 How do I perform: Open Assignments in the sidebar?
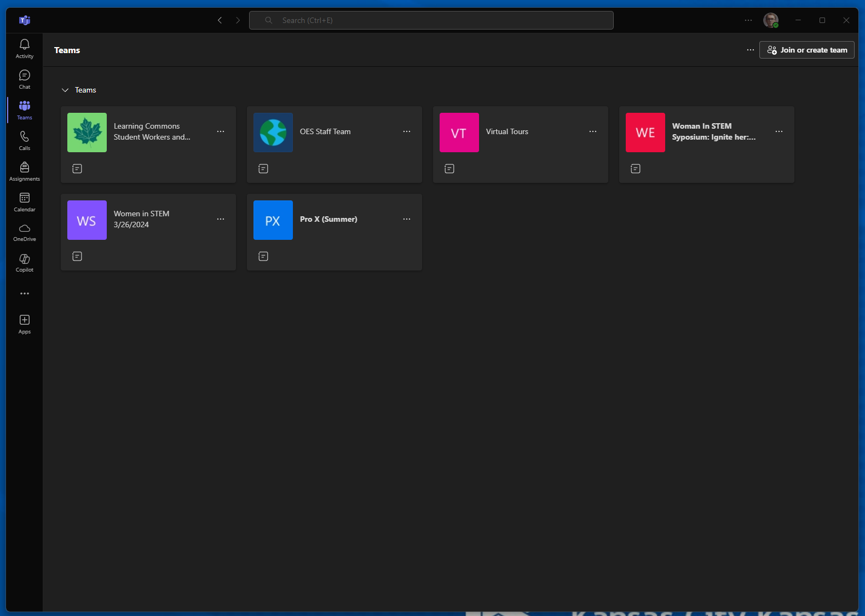tap(25, 171)
